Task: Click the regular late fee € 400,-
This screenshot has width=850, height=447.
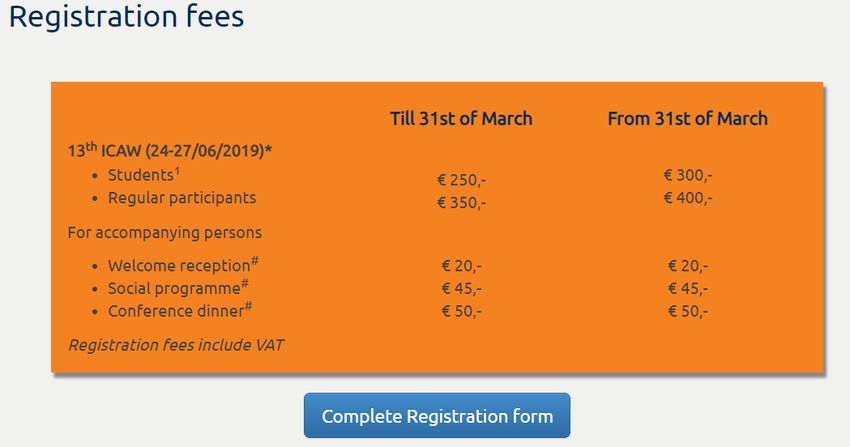Action: pos(688,198)
